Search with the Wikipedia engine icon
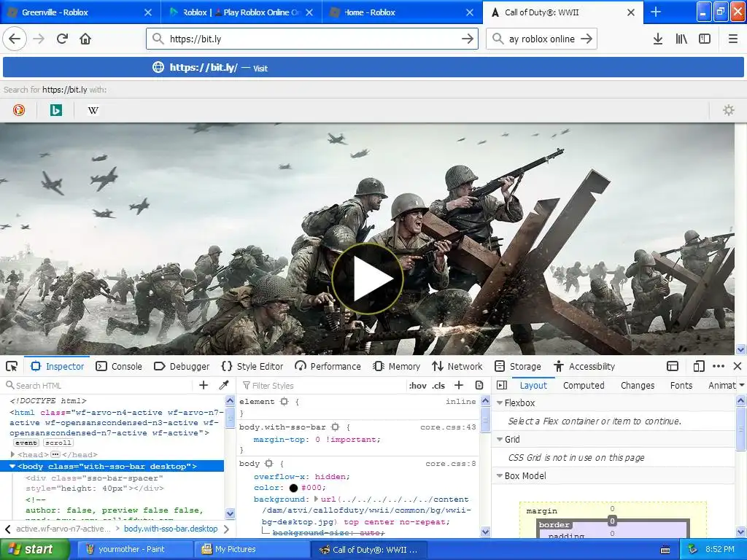The image size is (747, 560). pos(93,111)
